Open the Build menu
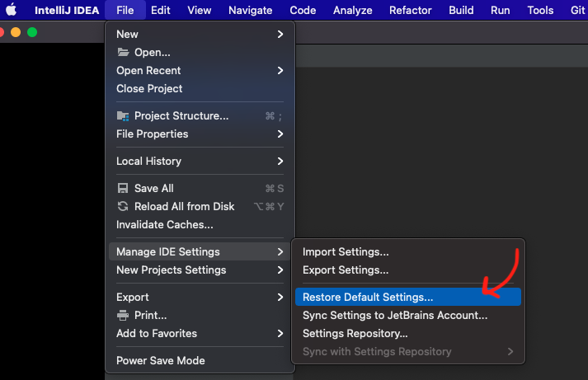Screen dimensions: 588x380 [x=461, y=10]
